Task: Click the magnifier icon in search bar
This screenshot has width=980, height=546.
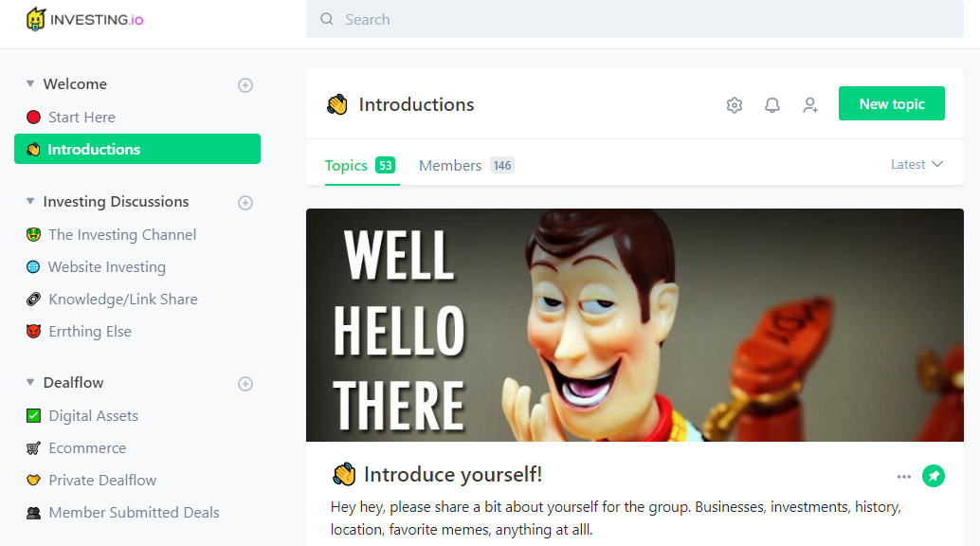Action: point(327,19)
